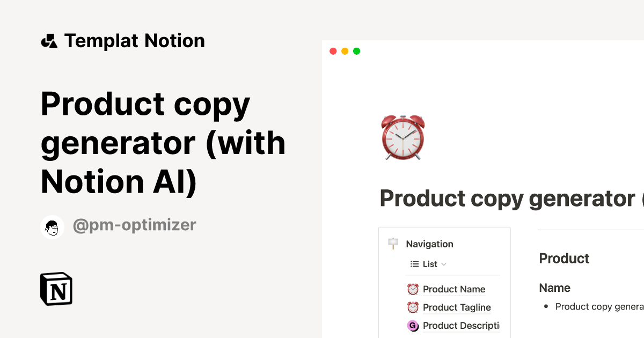Click the Product section heading
The width and height of the screenshot is (644, 338).
click(564, 259)
